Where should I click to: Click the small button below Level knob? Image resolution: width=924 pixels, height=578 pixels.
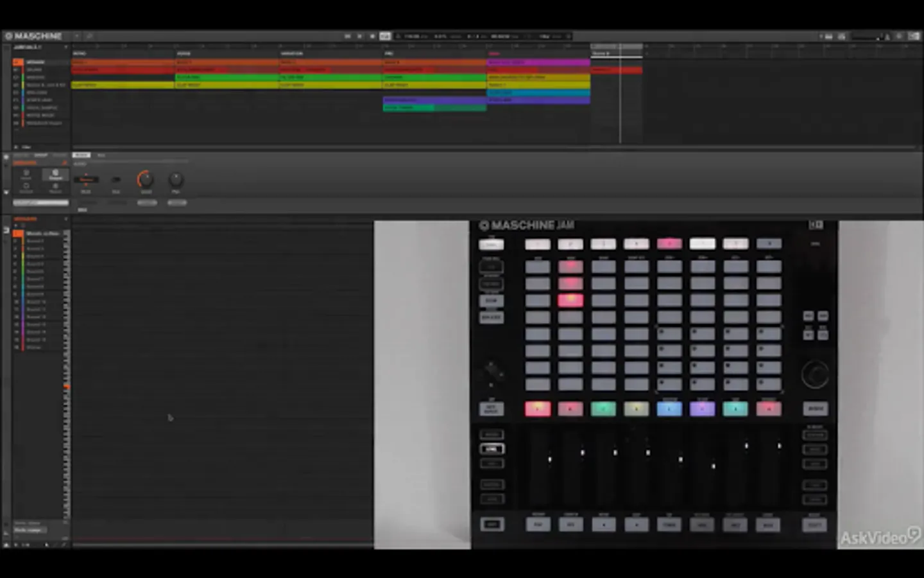147,203
